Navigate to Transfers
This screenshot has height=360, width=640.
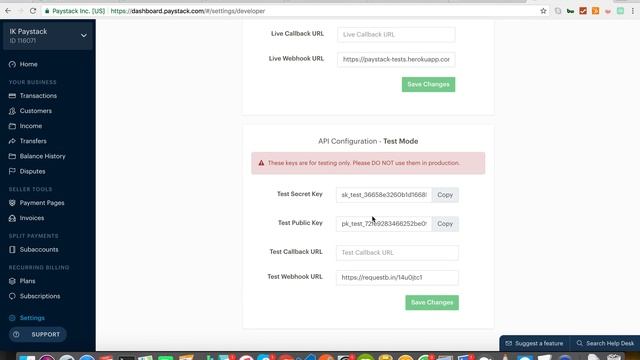[x=33, y=141]
